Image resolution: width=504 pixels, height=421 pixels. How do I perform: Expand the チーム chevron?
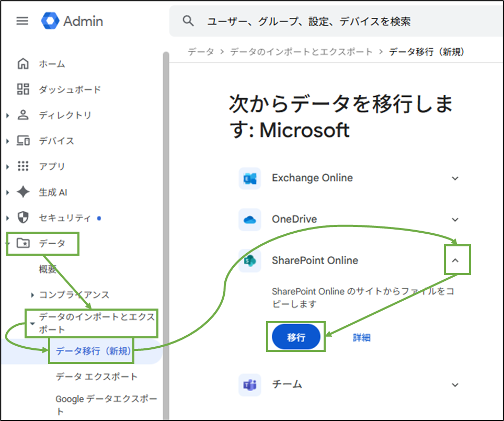pyautogui.click(x=455, y=385)
